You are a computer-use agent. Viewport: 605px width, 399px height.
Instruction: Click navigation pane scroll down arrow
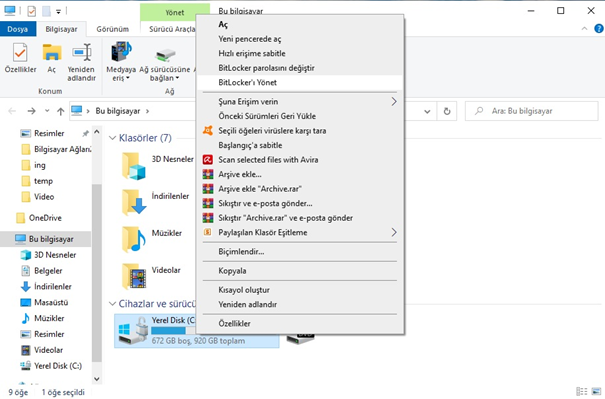(x=97, y=379)
